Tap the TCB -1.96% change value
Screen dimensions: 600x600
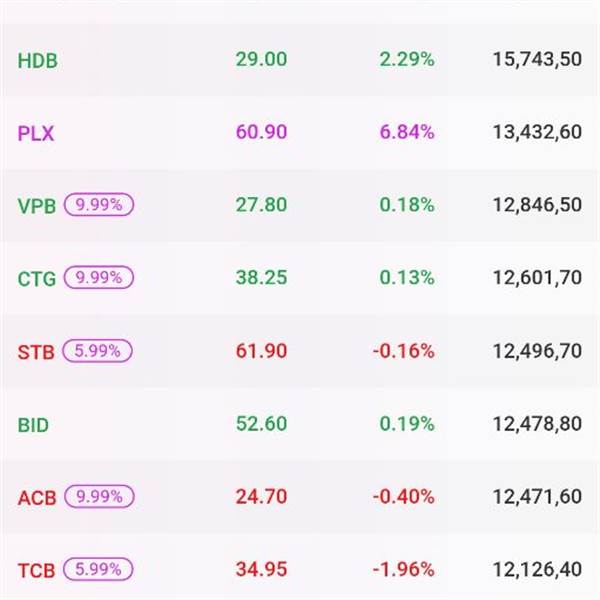pyautogui.click(x=403, y=570)
